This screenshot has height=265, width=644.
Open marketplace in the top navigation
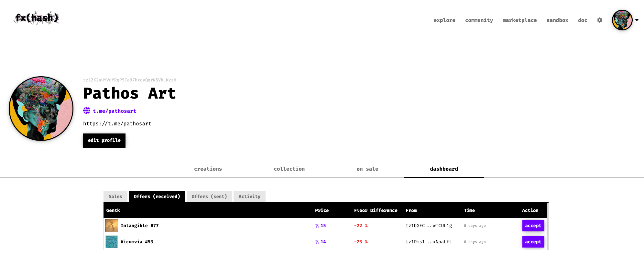pyautogui.click(x=519, y=20)
